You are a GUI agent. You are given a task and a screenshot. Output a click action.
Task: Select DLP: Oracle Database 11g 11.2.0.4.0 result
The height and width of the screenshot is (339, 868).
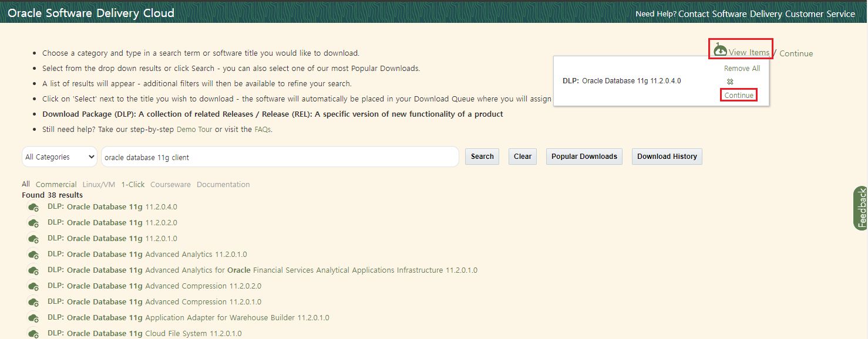112,207
